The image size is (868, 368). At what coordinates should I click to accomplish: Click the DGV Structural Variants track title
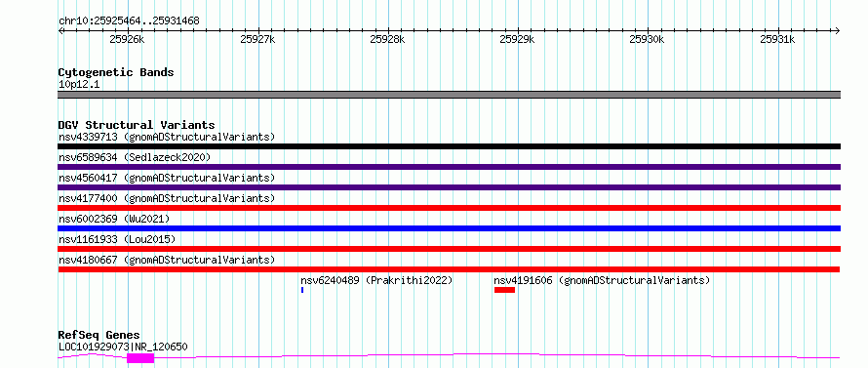[x=137, y=125]
